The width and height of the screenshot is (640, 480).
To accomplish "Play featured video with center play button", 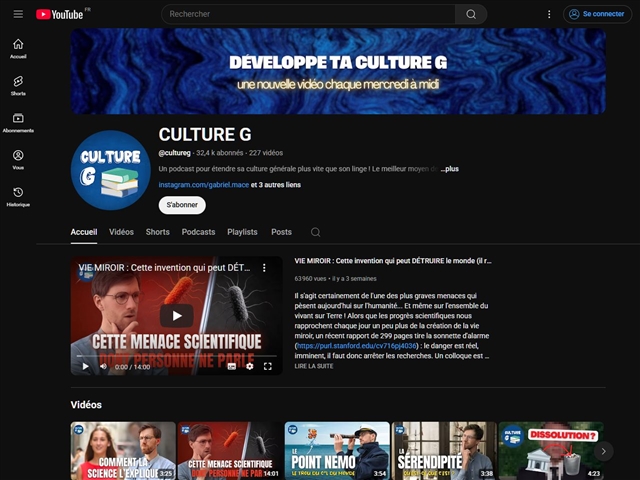I will [x=177, y=316].
